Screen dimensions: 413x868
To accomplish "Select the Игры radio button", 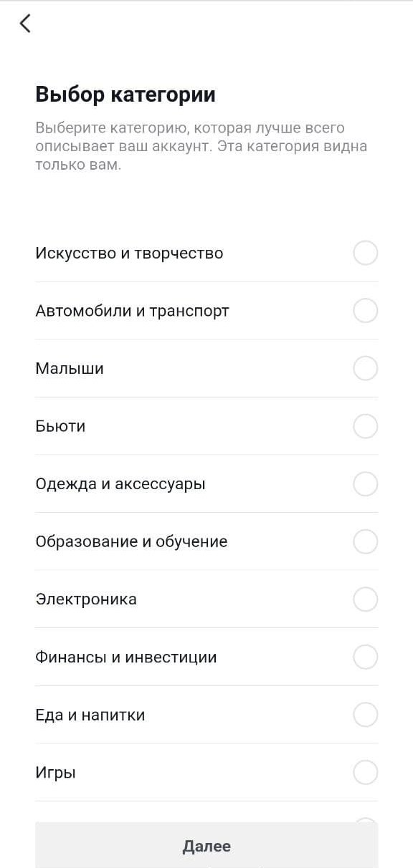I will pos(366,773).
